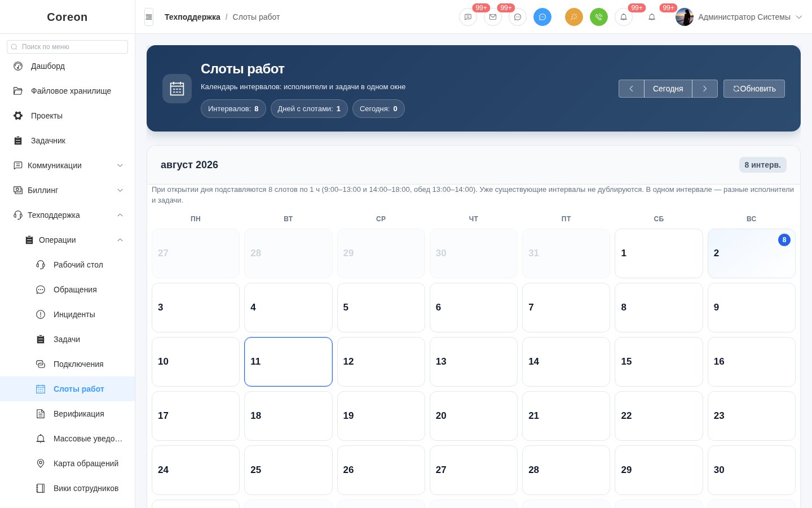The image size is (812, 508).
Task: Collapse the Операции submenu chevron
Action: (x=120, y=240)
